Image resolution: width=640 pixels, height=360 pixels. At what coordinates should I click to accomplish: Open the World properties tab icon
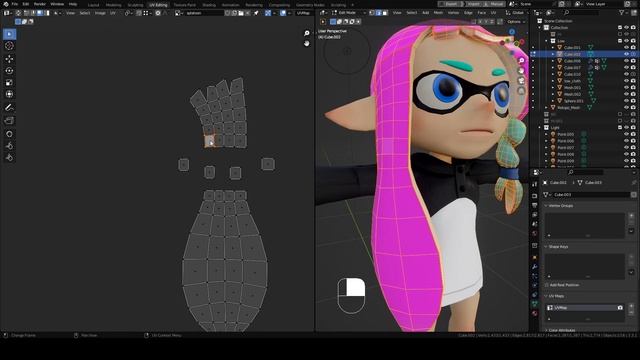coord(535,233)
